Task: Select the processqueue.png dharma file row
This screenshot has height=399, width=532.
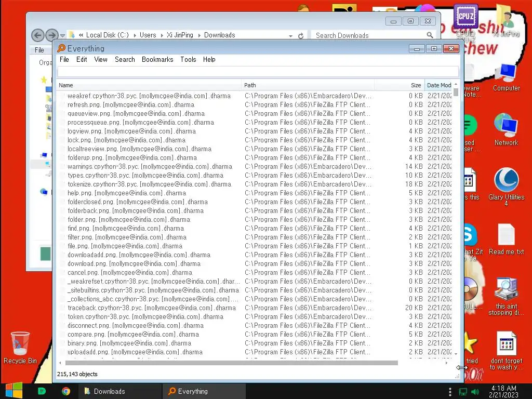Action: point(255,123)
